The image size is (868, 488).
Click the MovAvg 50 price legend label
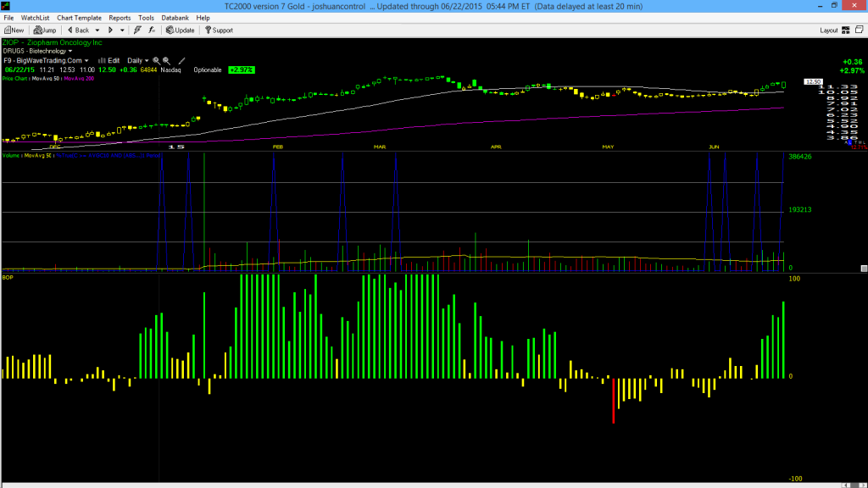(46, 79)
